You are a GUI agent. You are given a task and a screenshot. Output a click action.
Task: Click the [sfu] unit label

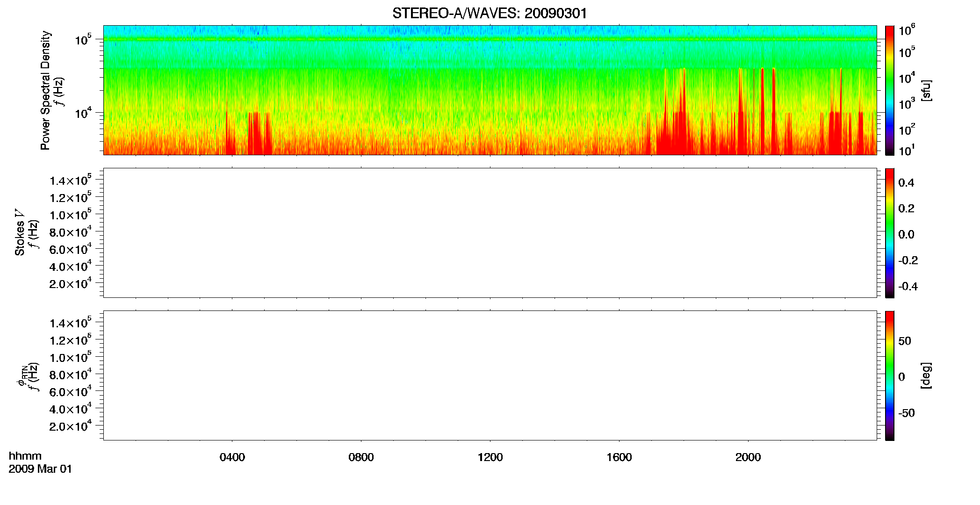[926, 90]
